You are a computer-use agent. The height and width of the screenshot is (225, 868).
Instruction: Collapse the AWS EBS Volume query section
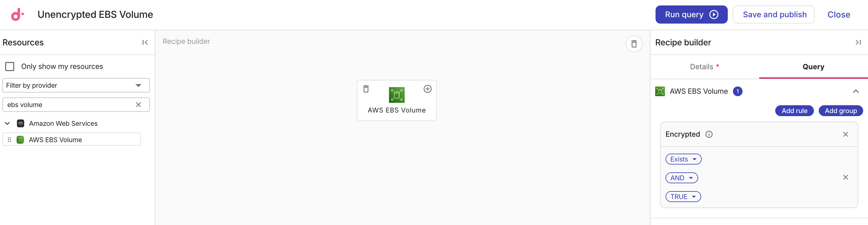click(x=856, y=91)
